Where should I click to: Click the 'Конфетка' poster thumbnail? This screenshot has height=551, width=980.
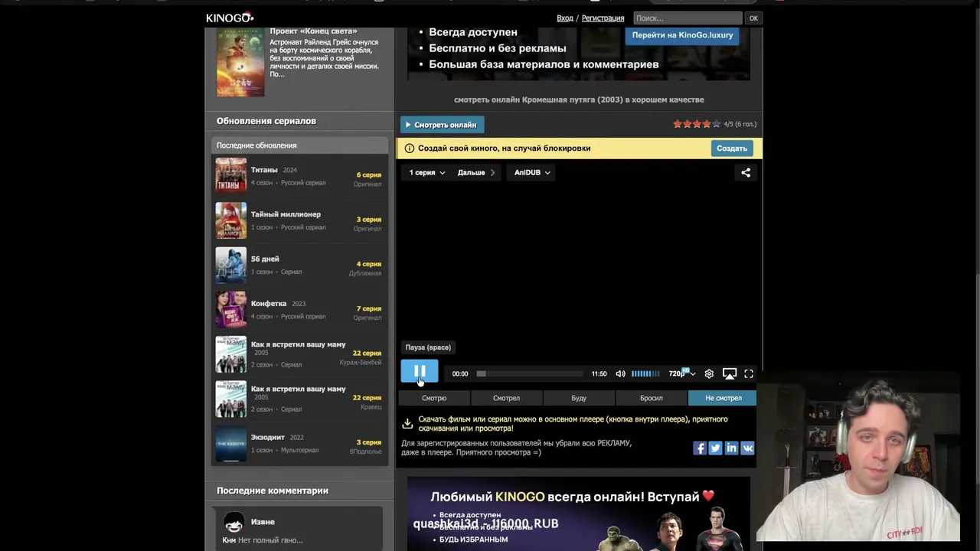(230, 308)
